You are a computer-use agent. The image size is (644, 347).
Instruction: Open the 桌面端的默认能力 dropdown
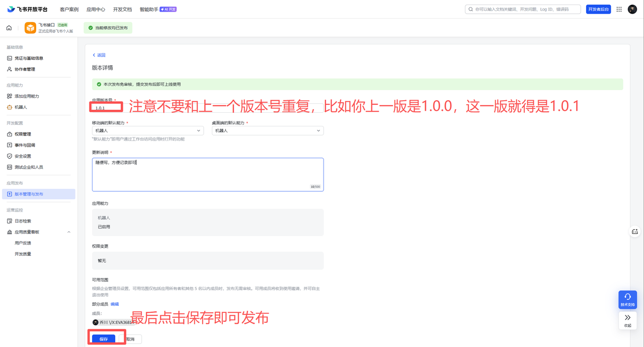point(268,130)
